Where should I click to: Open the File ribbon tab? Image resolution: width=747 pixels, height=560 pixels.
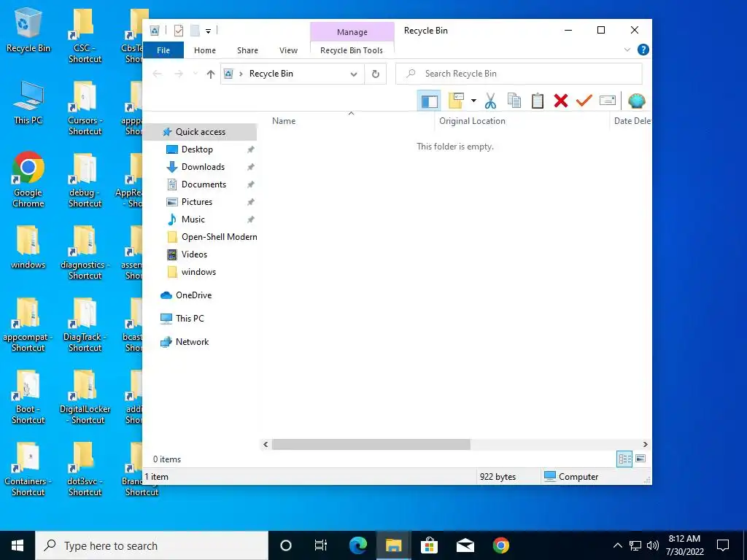pyautogui.click(x=163, y=50)
